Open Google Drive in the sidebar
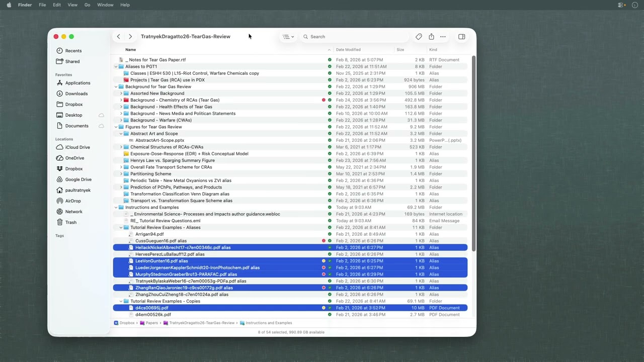 78,179
